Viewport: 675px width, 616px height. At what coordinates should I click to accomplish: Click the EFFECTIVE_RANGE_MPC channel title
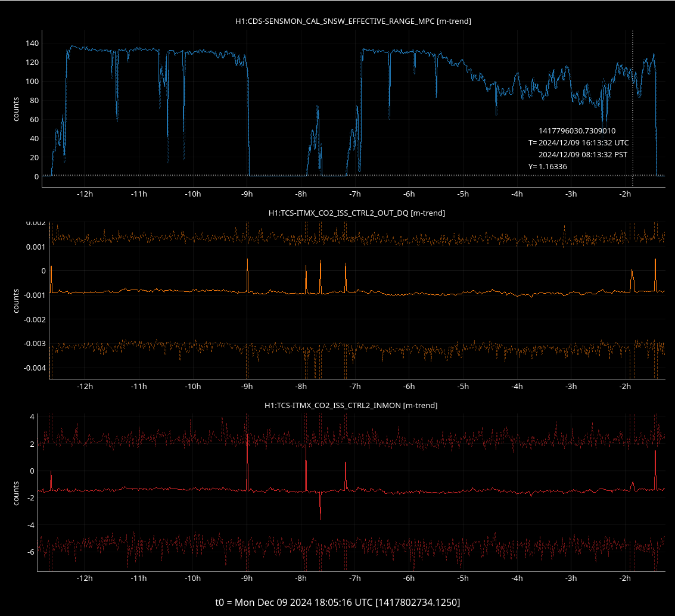coord(353,21)
